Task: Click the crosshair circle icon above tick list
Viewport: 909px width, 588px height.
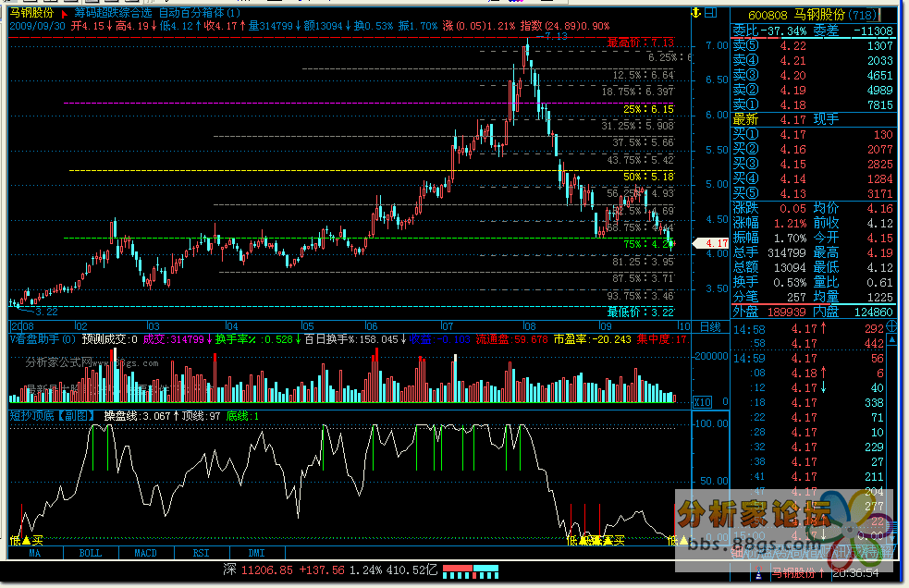Action: click(x=892, y=326)
